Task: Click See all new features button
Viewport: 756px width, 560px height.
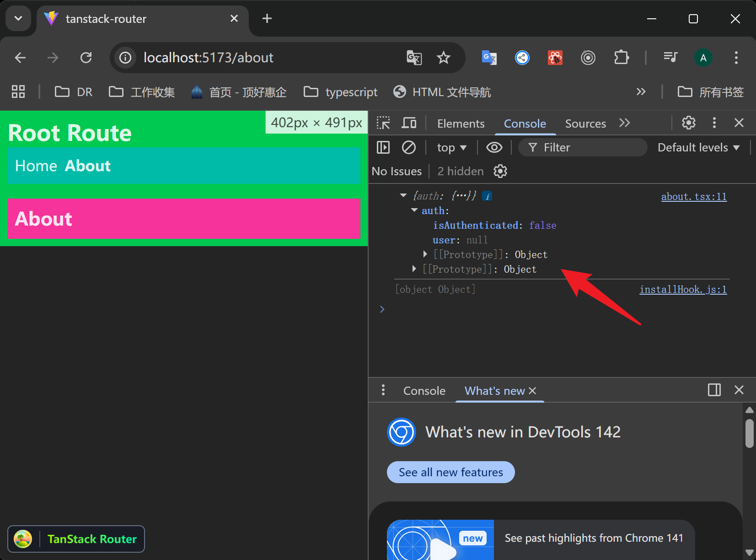Action: (450, 472)
